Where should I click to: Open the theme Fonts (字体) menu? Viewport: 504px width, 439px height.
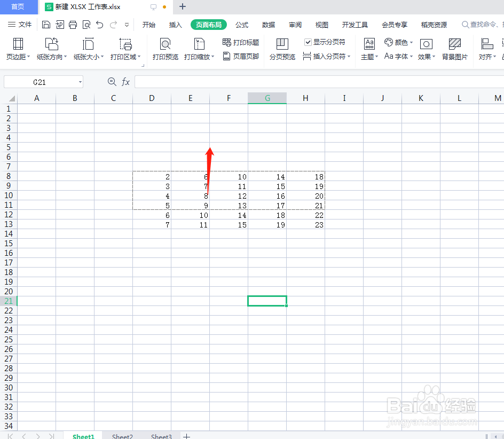tap(398, 56)
